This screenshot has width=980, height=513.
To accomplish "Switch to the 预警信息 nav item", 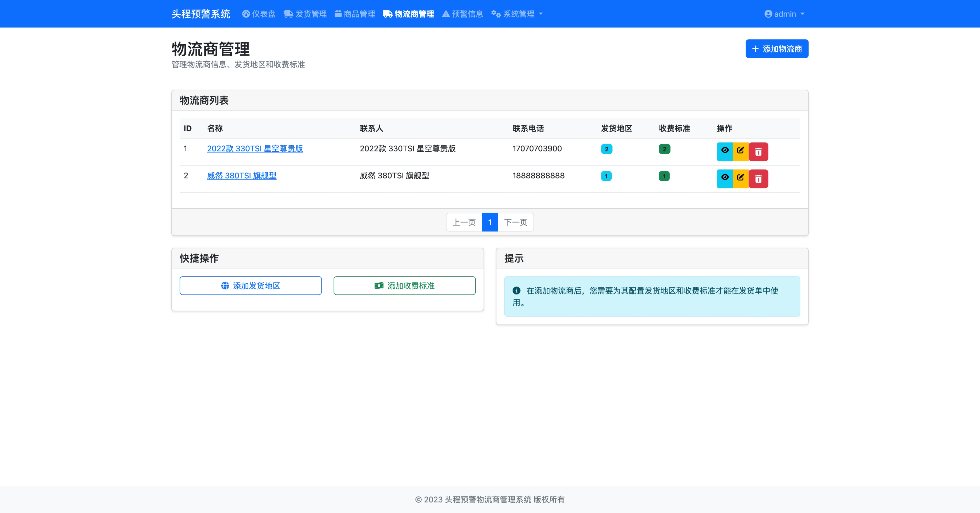I will 463,14.
